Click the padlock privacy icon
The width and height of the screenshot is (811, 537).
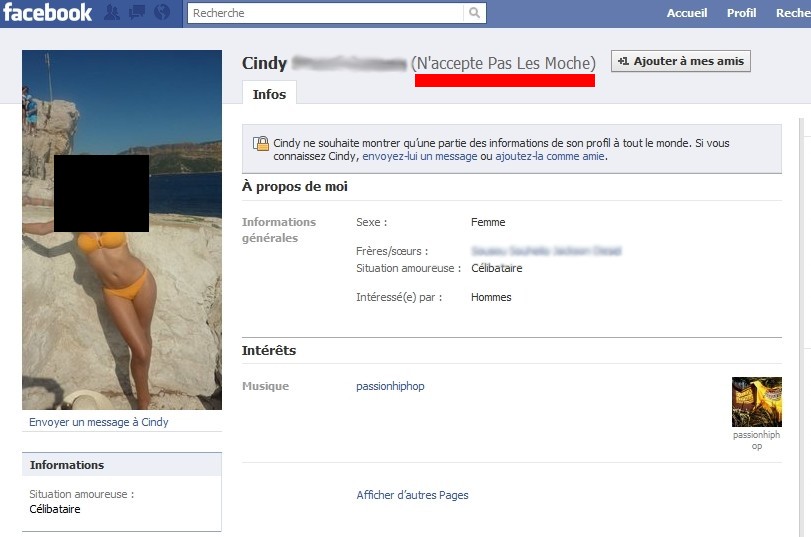pos(261,143)
